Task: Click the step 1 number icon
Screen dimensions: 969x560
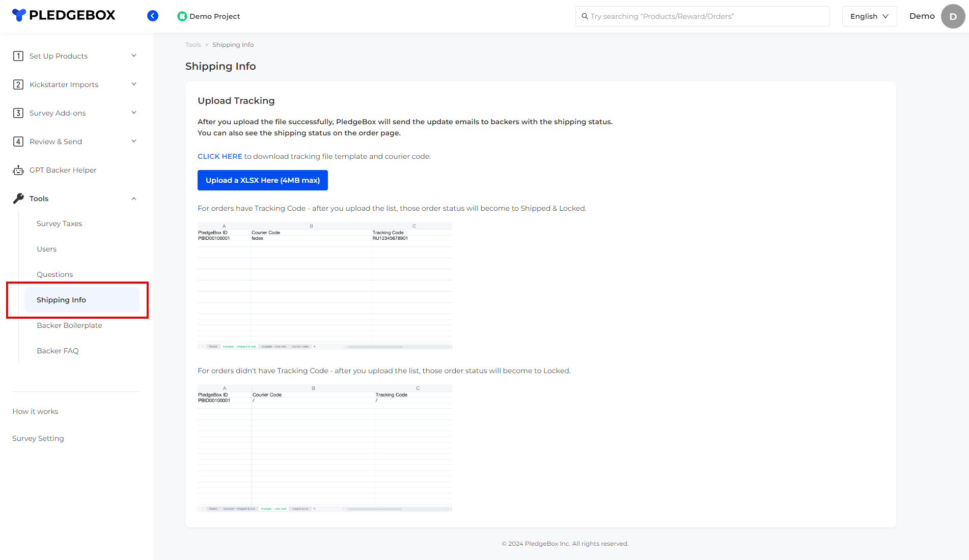Action: pos(18,56)
